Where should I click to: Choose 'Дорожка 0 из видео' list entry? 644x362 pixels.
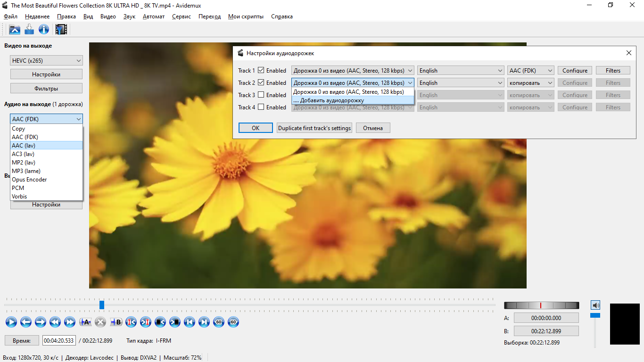pyautogui.click(x=353, y=92)
